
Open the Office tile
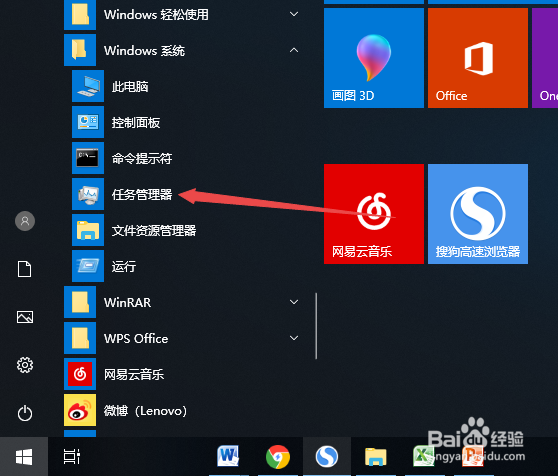(x=478, y=58)
